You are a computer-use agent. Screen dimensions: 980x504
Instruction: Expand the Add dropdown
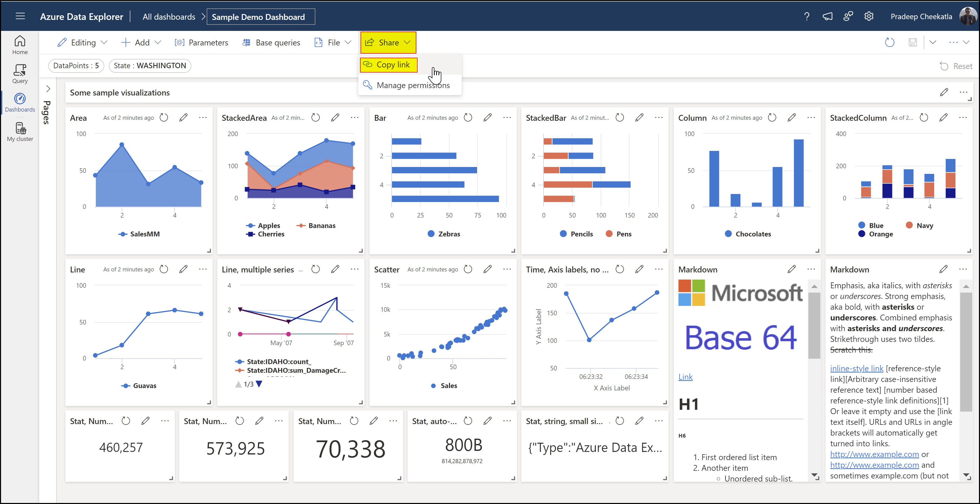click(x=141, y=43)
